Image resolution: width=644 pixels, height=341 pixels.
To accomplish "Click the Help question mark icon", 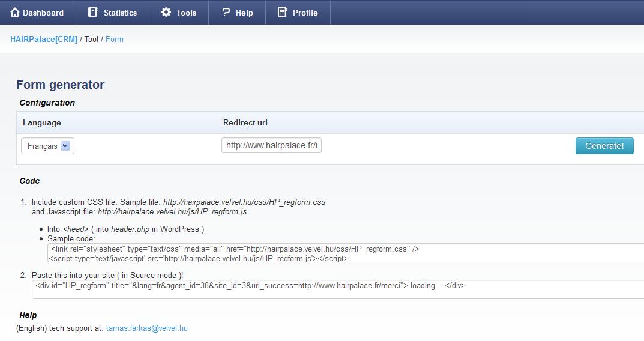I will (226, 13).
